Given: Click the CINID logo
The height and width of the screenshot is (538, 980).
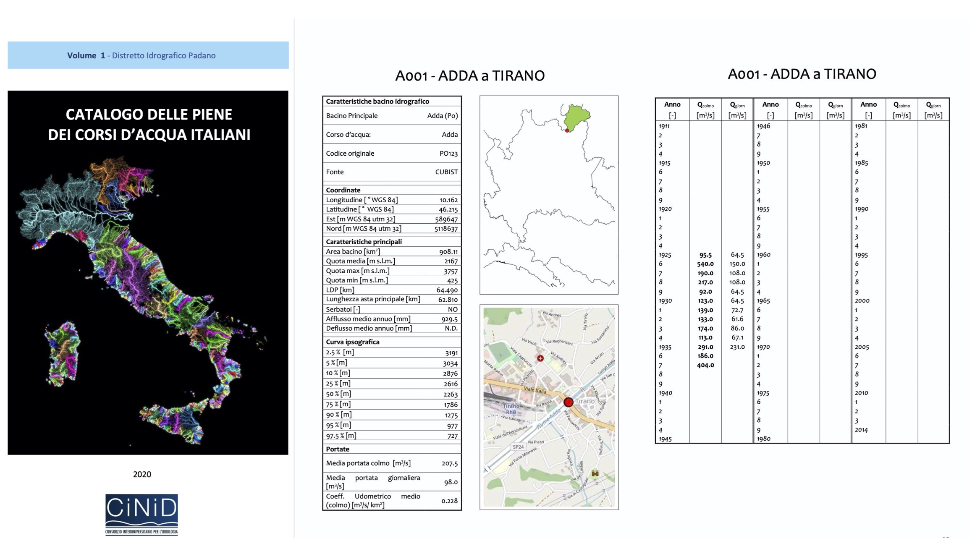Looking at the screenshot, I should tap(141, 515).
